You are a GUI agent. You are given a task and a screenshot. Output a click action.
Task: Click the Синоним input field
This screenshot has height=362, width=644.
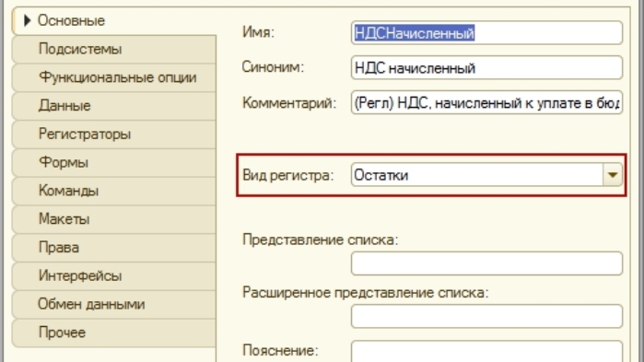click(486, 68)
